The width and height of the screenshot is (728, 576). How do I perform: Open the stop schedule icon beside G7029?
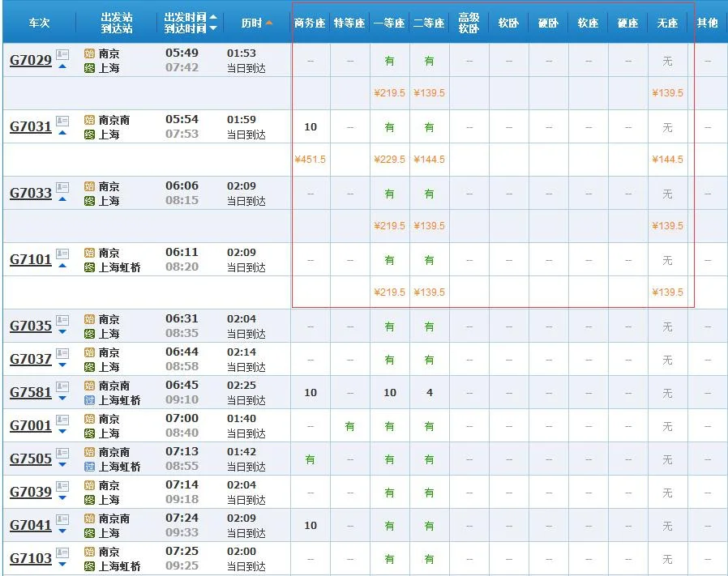(62, 55)
